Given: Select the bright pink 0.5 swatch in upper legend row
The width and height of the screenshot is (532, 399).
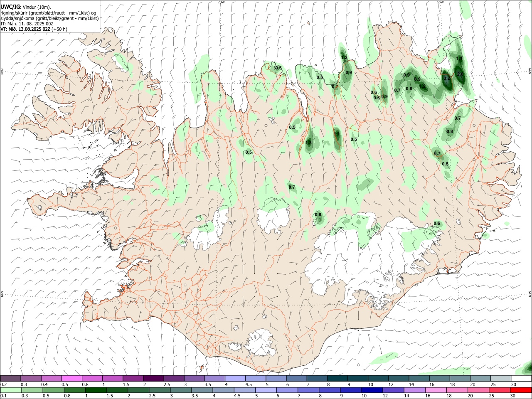Looking at the screenshot, I should tap(71, 378).
